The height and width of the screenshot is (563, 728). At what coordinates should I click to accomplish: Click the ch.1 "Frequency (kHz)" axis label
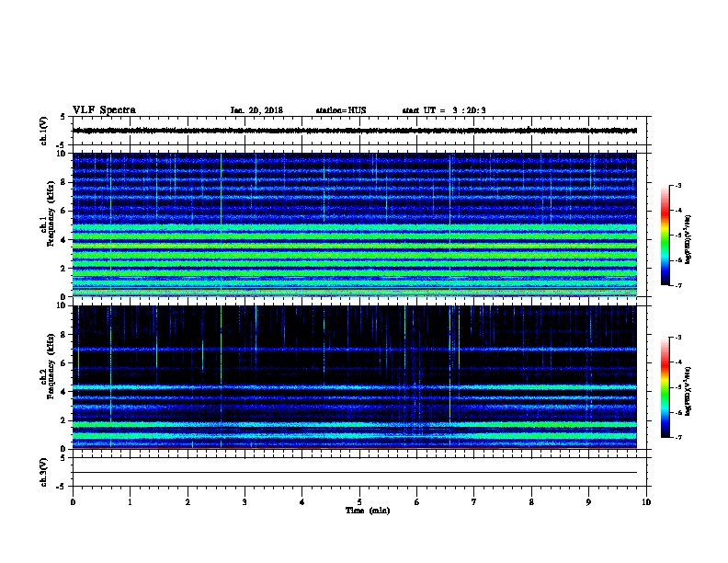point(51,213)
